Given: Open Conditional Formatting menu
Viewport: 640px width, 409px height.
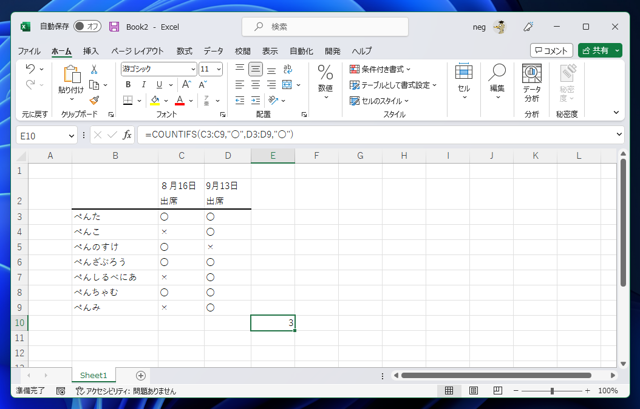Looking at the screenshot, I should [380, 69].
